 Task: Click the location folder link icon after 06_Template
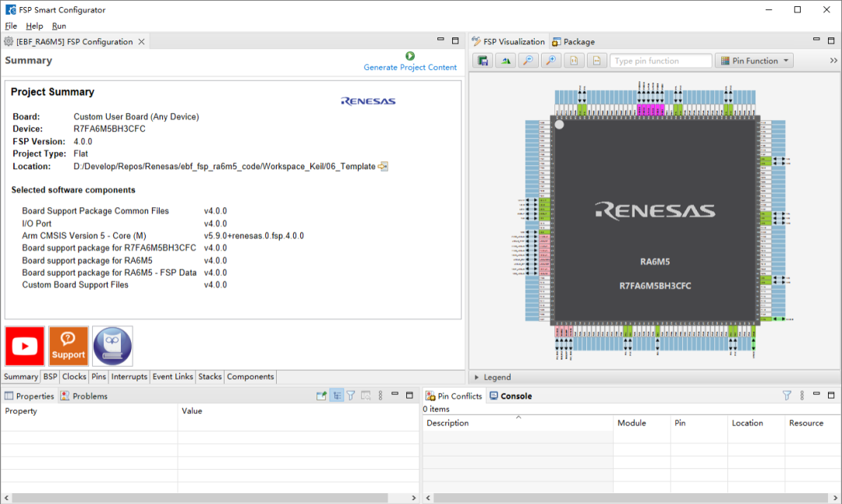tap(383, 167)
